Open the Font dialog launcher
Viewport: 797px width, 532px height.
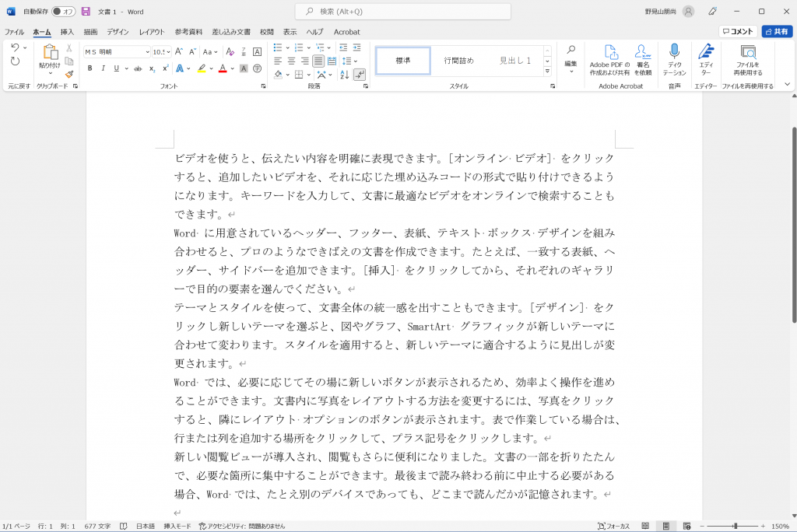point(263,86)
